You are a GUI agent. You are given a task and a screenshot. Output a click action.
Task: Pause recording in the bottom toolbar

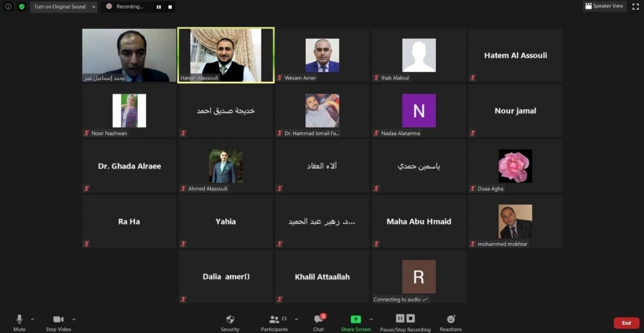[400, 318]
